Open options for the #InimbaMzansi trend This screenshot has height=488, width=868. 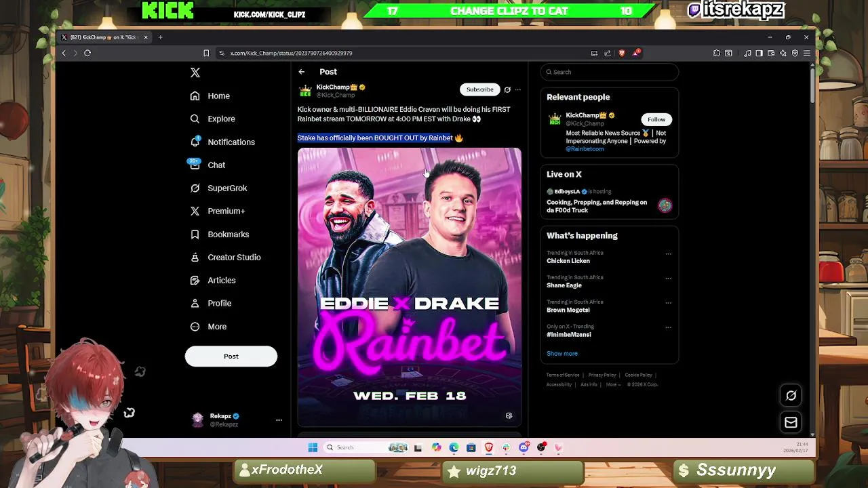(x=669, y=327)
